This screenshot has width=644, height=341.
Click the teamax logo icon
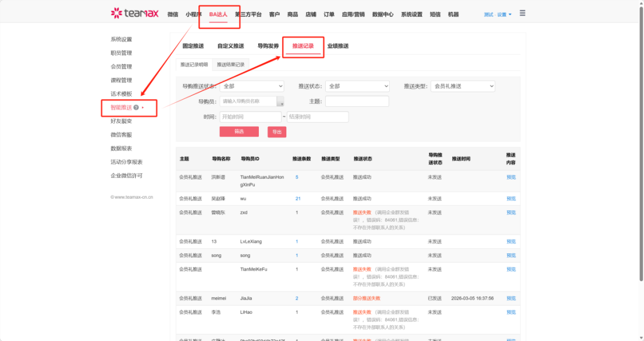point(116,14)
